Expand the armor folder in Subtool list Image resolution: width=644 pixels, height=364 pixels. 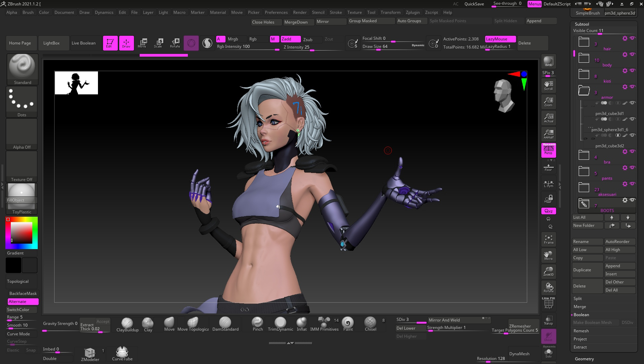pos(584,90)
